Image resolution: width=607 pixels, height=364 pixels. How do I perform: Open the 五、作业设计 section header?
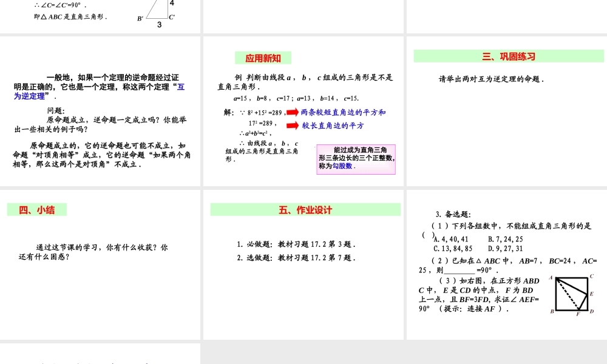click(303, 209)
